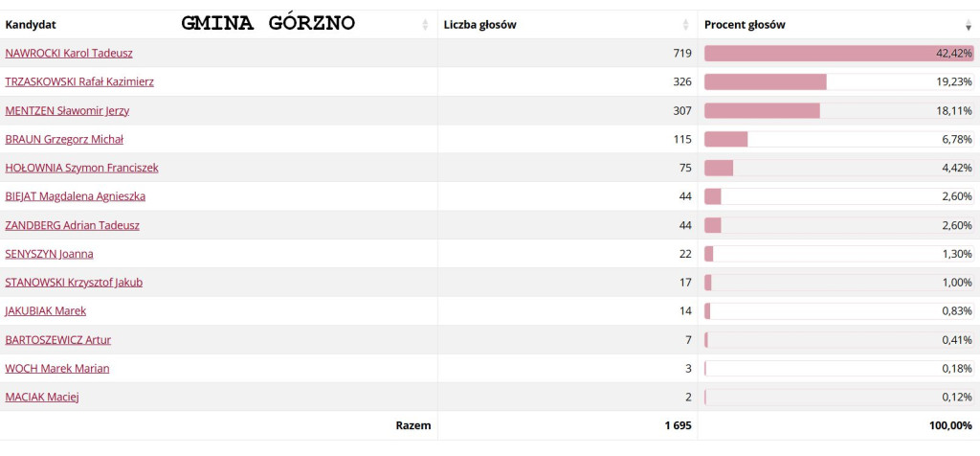Screen dimensions: 980x456
Task: Sort by Kandydat column arrows icon
Action: (x=426, y=25)
